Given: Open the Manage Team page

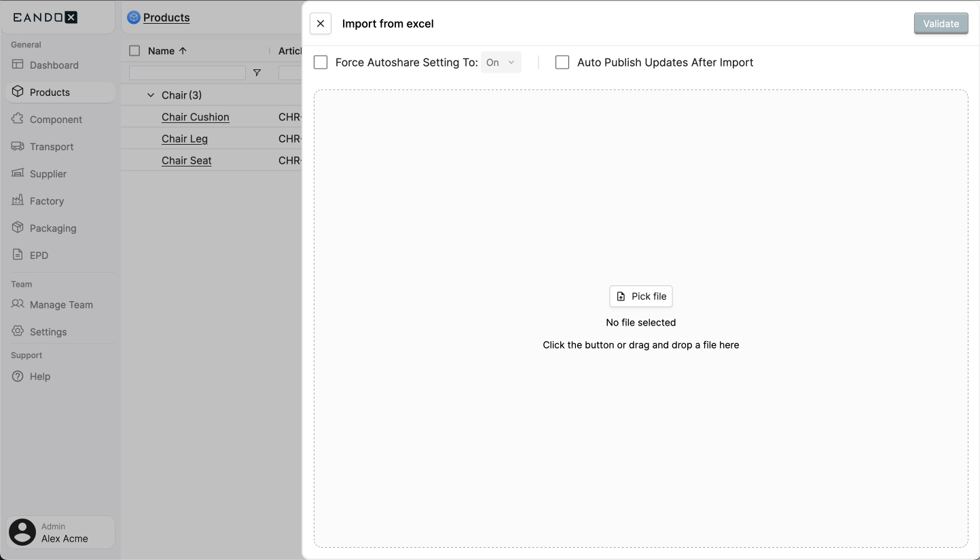Looking at the screenshot, I should (x=61, y=304).
